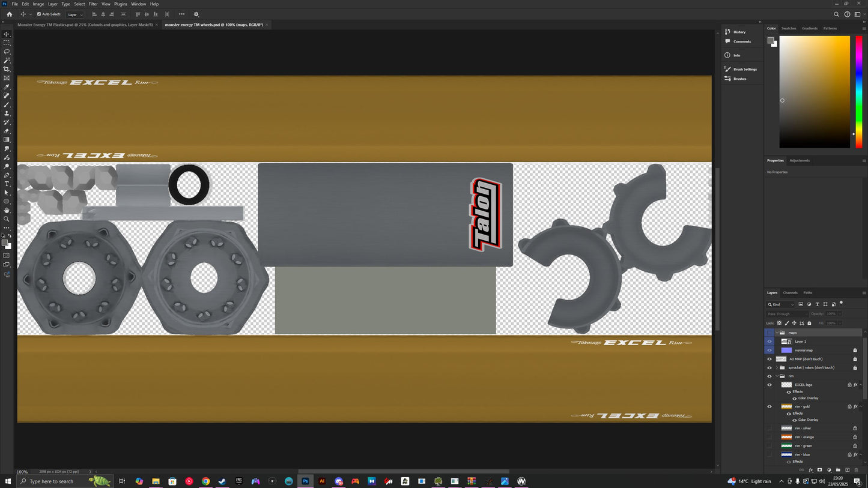Select the Crop tool
Viewport: 868px width, 488px height.
click(7, 69)
